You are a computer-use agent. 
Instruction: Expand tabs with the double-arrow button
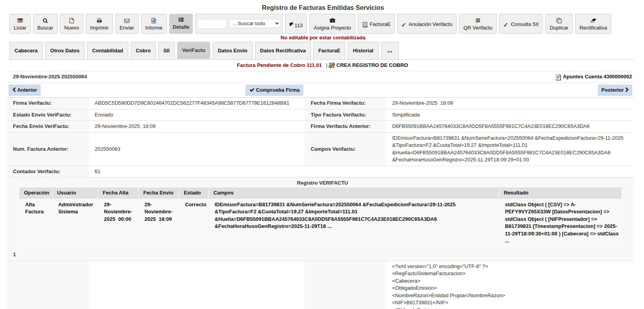(x=390, y=51)
